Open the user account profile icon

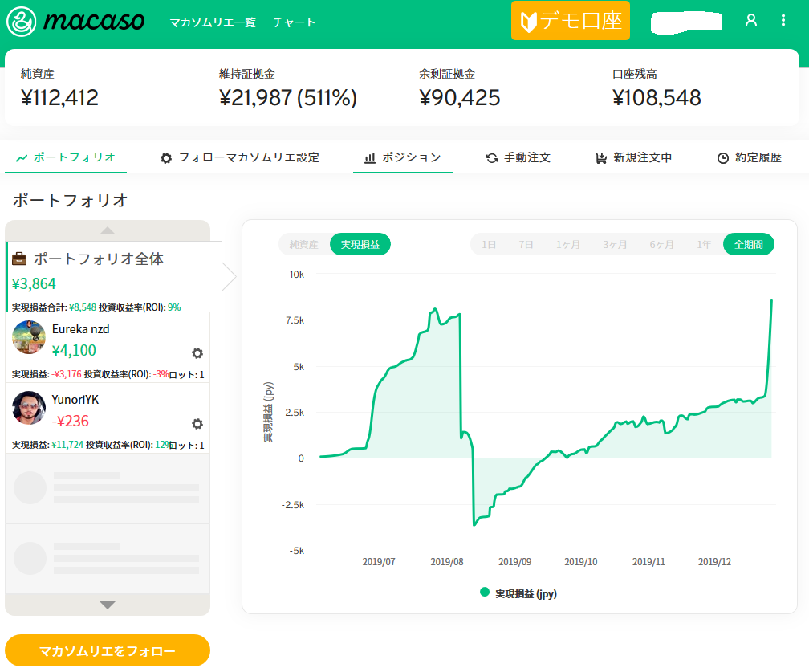click(751, 21)
